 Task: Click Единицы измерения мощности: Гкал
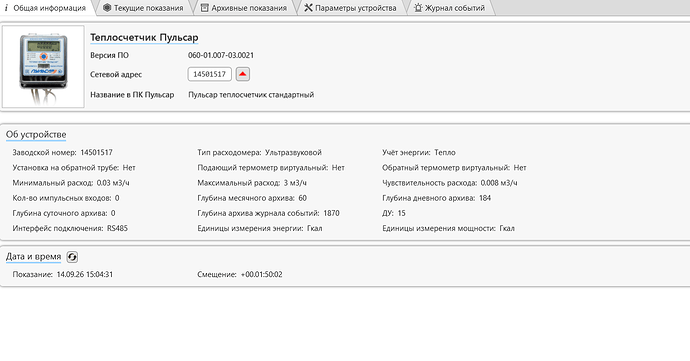click(448, 228)
